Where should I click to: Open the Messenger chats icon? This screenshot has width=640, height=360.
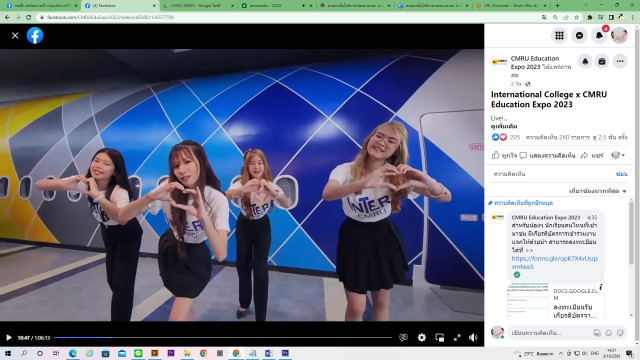579,36
